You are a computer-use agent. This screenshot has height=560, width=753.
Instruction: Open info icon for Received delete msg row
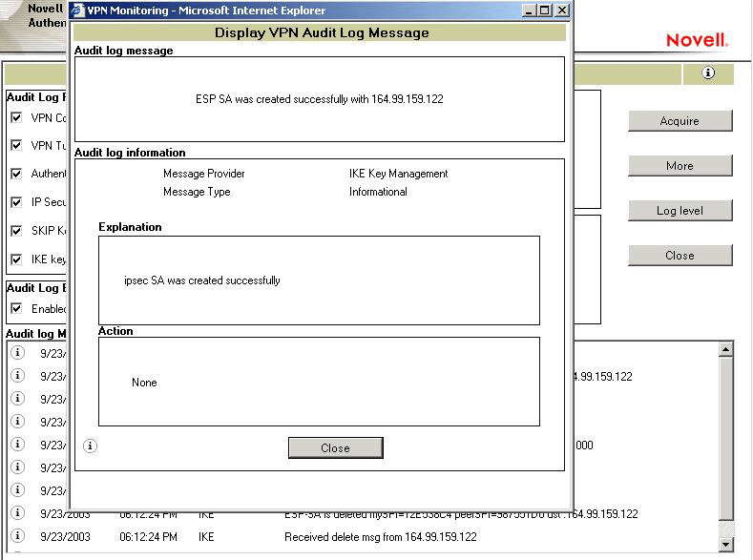click(18, 536)
